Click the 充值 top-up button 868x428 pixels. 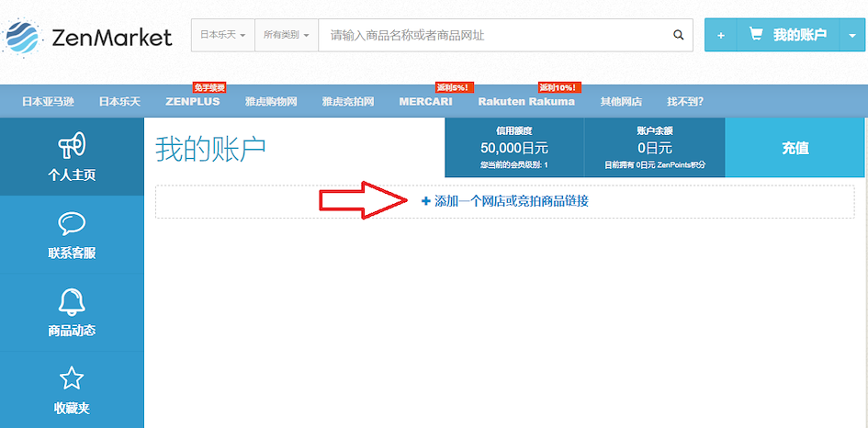click(795, 147)
